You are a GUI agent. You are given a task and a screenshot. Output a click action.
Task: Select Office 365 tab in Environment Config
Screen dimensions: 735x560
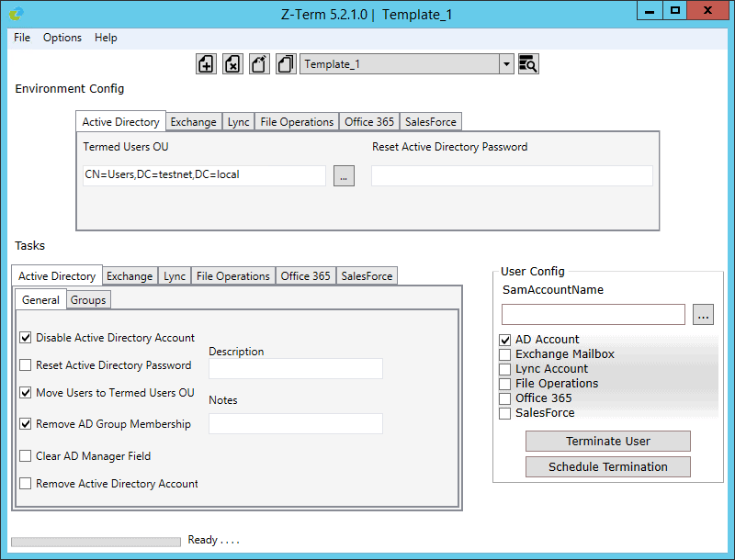tap(369, 122)
